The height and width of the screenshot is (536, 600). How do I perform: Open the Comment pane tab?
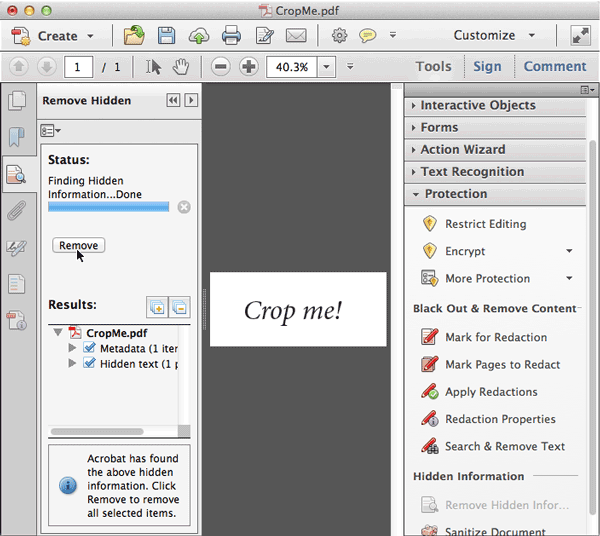pyautogui.click(x=555, y=67)
